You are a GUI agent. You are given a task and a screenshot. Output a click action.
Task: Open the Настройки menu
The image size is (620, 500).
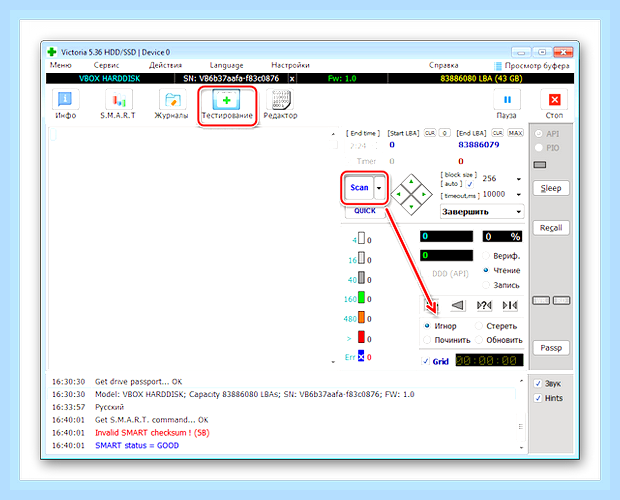[290, 65]
